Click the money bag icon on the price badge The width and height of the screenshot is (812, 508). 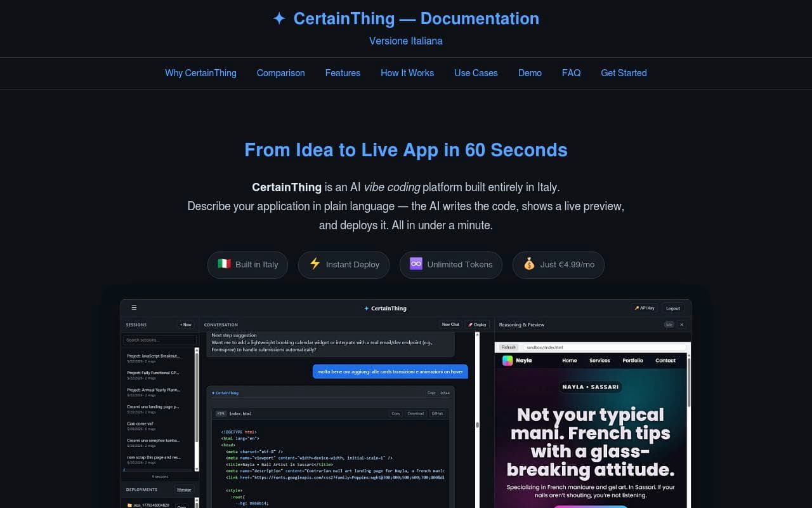[529, 264]
